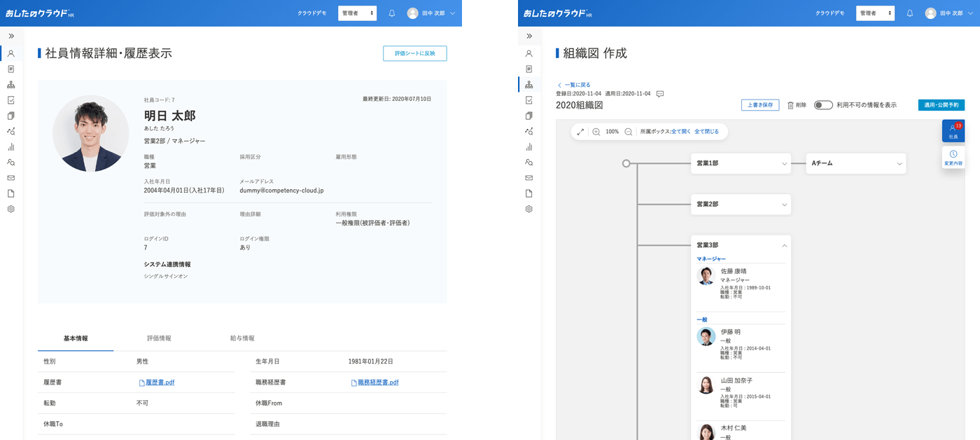Delete the chart with the 削除 trash button
Image resolution: width=980 pixels, height=440 pixels.
(x=797, y=105)
